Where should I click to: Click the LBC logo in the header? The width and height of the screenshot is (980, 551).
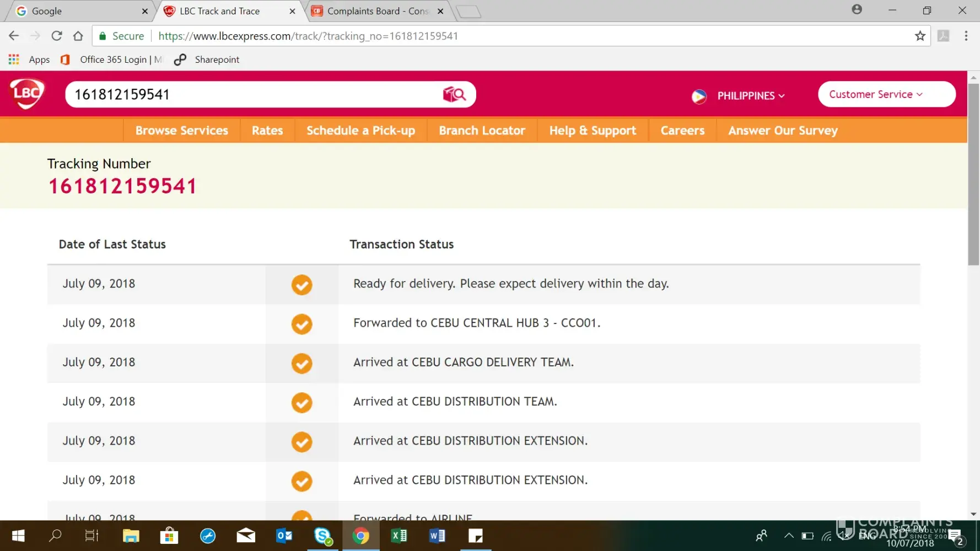pyautogui.click(x=26, y=94)
